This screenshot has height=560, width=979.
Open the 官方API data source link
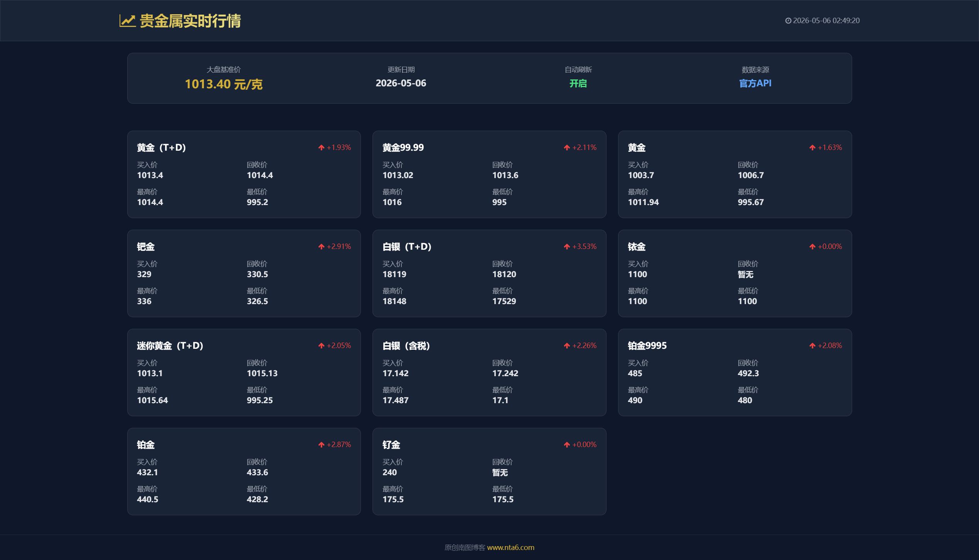click(755, 83)
